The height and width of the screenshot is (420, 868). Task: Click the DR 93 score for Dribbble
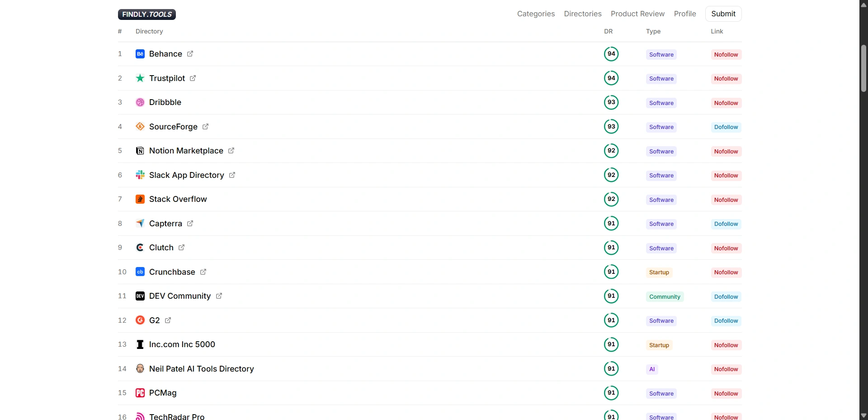click(x=611, y=102)
